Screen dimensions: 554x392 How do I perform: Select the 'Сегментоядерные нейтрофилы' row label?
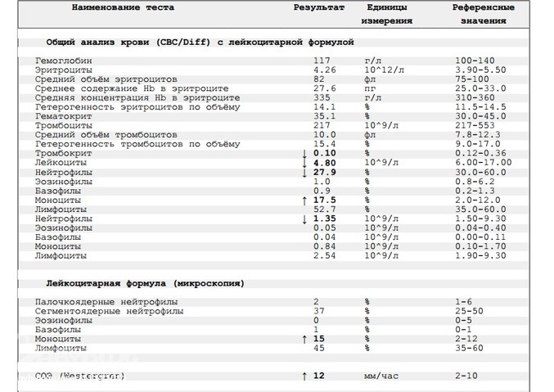(110, 311)
